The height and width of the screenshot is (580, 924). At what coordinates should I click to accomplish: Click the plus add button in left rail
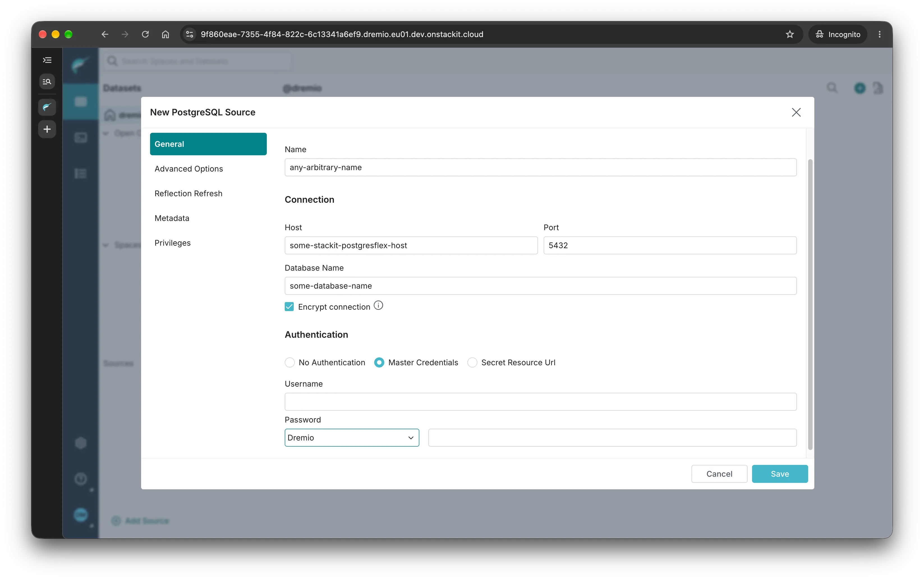(x=47, y=129)
